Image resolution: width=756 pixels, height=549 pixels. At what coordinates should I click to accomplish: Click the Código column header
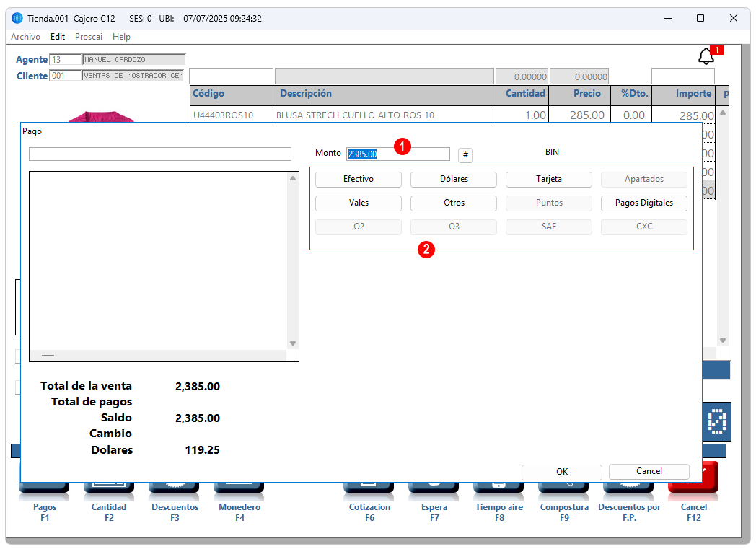232,95
